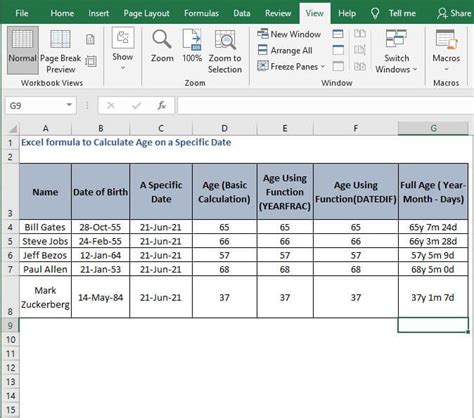Viewport: 474px width, 418px height.
Task: Click the Enter checkmark formula bar icon
Action: (x=136, y=106)
